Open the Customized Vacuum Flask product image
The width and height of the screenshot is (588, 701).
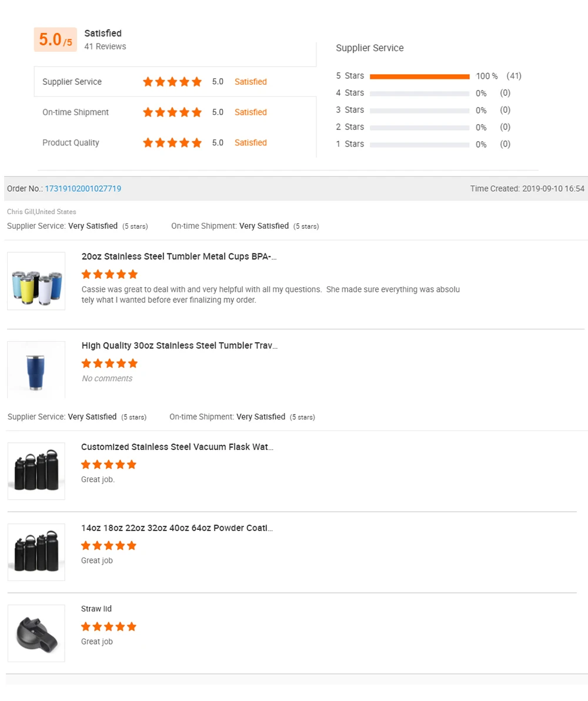click(x=36, y=471)
